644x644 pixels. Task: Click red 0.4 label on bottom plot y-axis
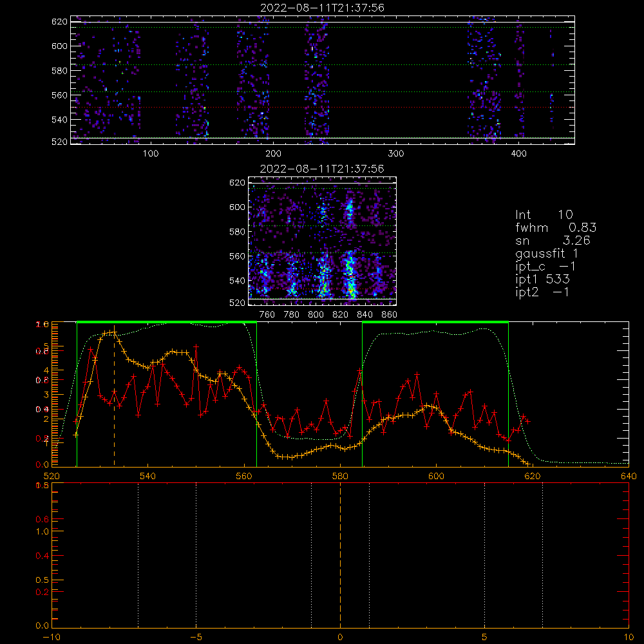[x=43, y=556]
